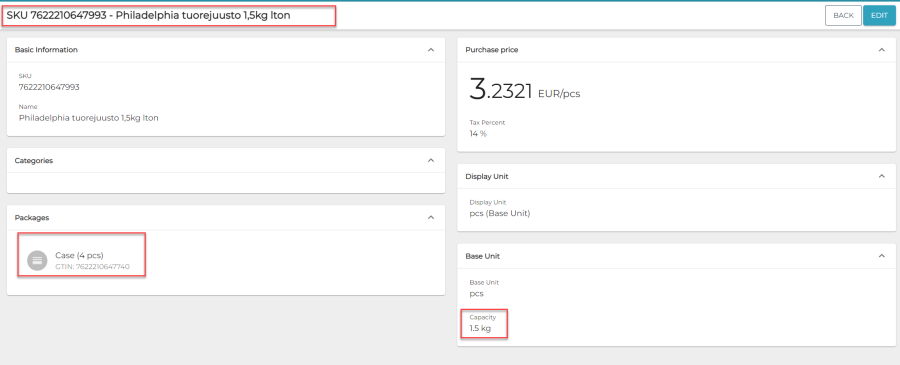Image resolution: width=900 pixels, height=365 pixels.
Task: Click the pcs (Base Unit) display value
Action: pyautogui.click(x=500, y=213)
